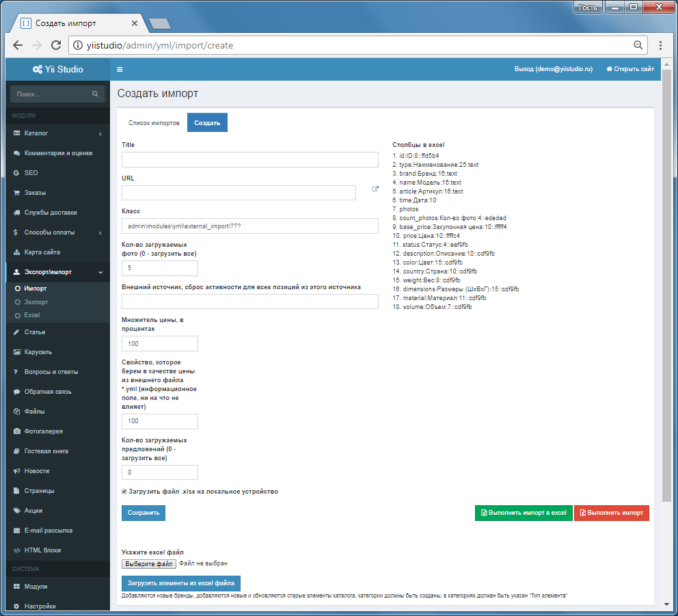
Task: Focus the Кол-во загружаемых предложений field
Action: tap(159, 472)
